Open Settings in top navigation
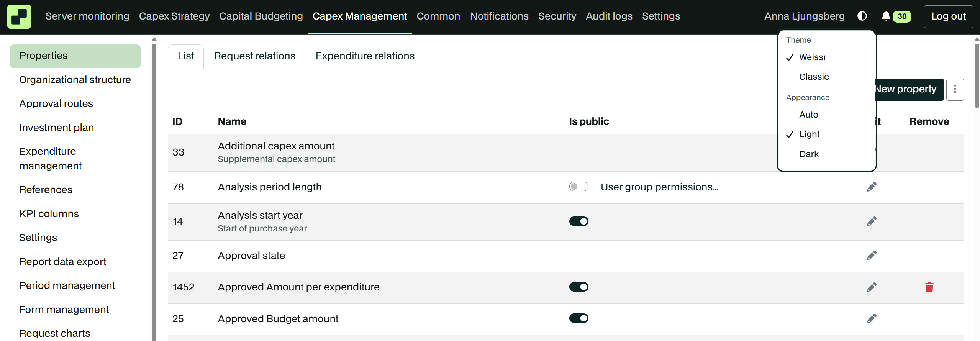Viewport: 980px width, 341px height. (661, 16)
